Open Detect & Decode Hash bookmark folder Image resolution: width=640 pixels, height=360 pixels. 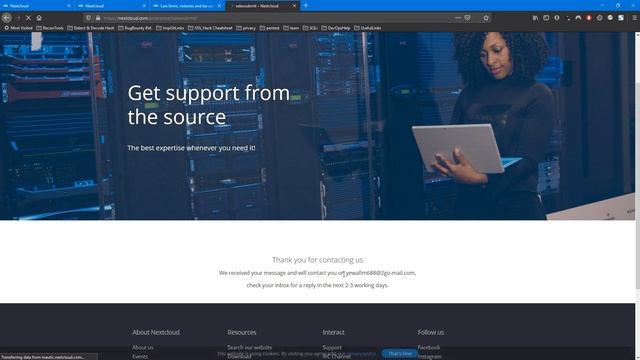click(91, 28)
